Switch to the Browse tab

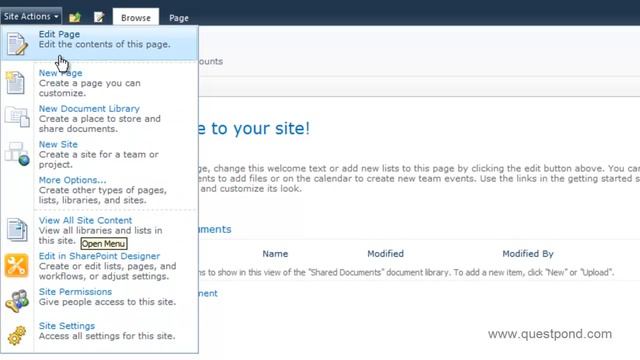[x=136, y=18]
